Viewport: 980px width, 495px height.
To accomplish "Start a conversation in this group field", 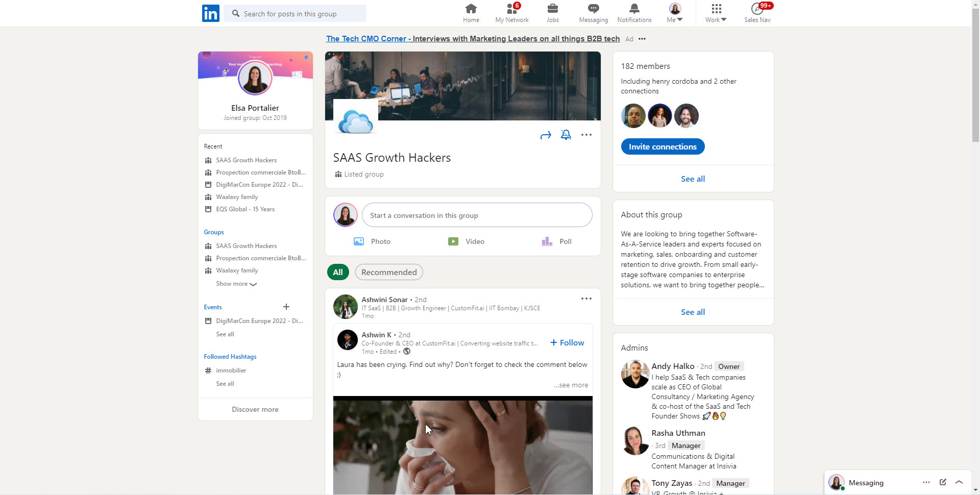I will pos(477,215).
